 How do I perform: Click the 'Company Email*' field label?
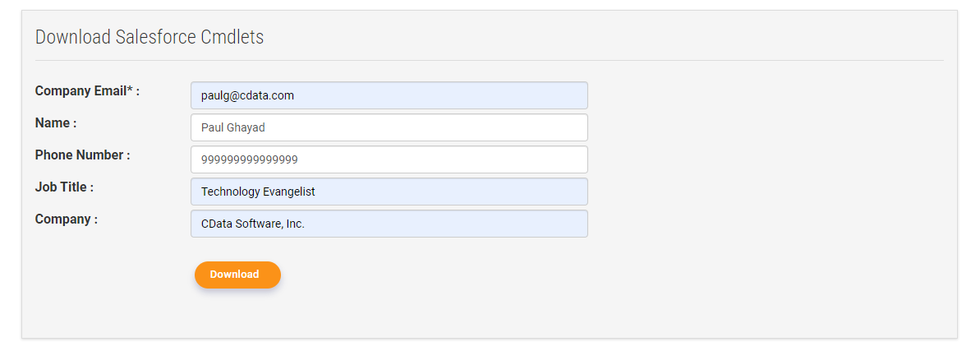click(x=81, y=90)
